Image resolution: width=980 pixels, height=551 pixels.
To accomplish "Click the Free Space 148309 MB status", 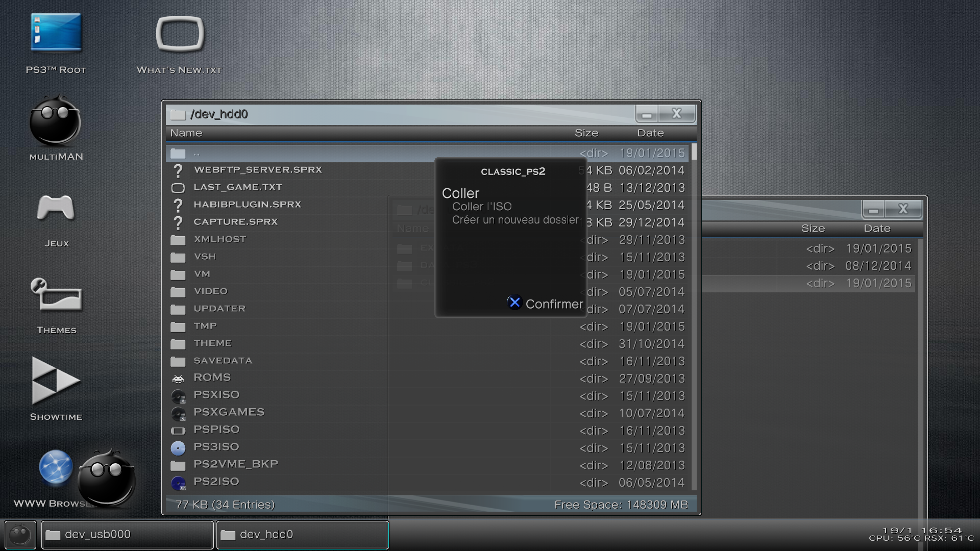I will (x=621, y=505).
